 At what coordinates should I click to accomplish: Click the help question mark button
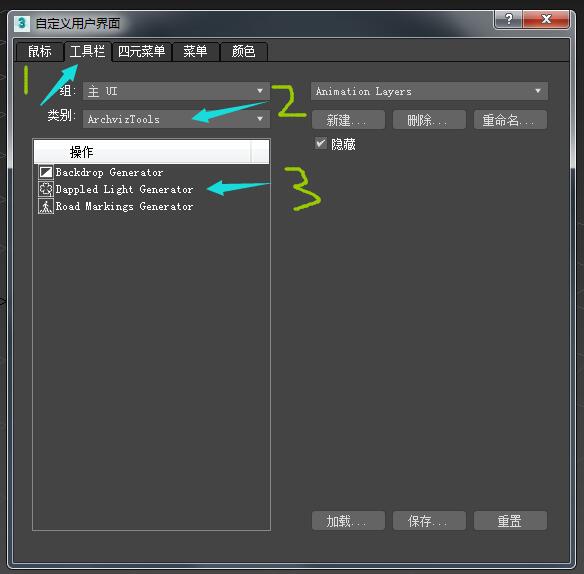point(508,19)
